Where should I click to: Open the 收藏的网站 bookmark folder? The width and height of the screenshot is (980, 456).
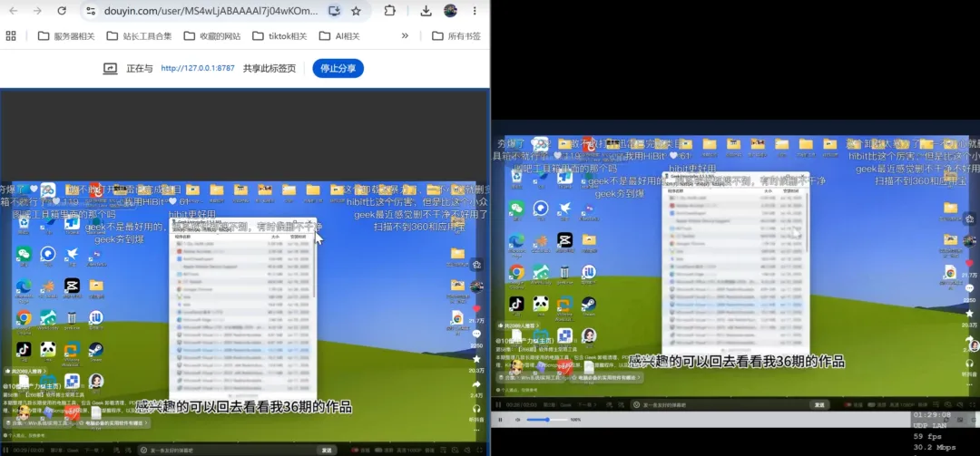tap(211, 35)
